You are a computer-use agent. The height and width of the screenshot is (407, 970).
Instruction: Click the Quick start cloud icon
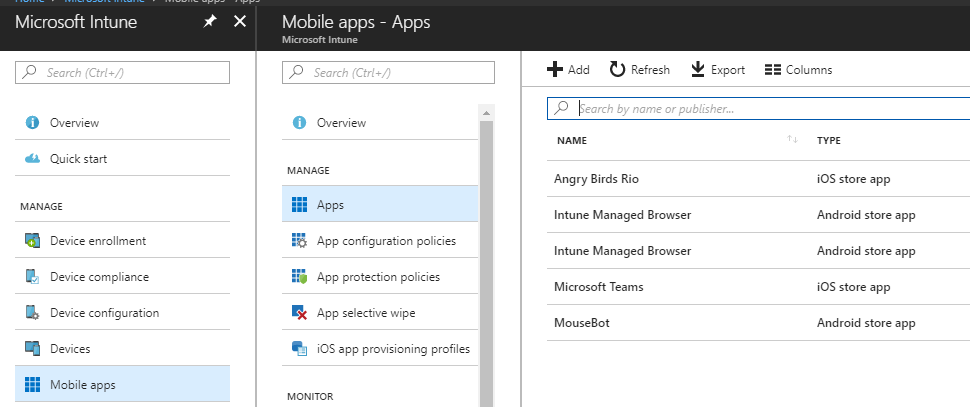tap(32, 159)
